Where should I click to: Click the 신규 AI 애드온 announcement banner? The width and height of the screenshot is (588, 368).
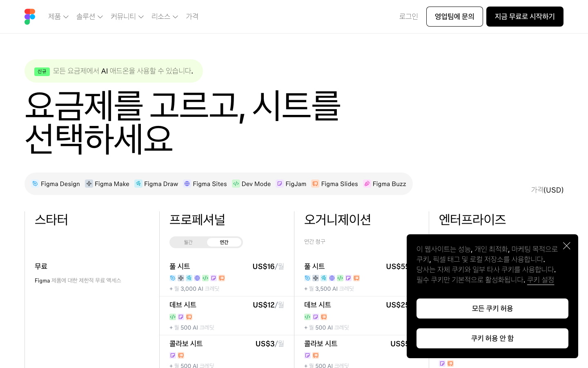tap(114, 71)
